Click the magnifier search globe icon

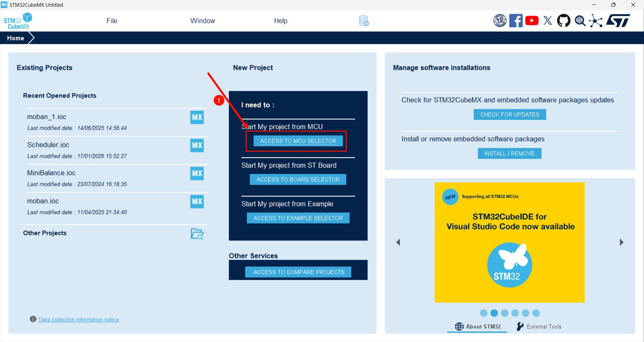pyautogui.click(x=580, y=21)
